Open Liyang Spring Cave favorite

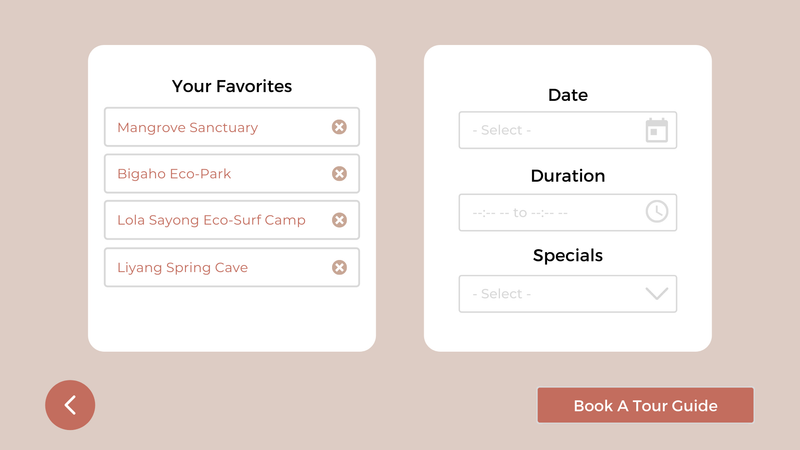pos(232,267)
